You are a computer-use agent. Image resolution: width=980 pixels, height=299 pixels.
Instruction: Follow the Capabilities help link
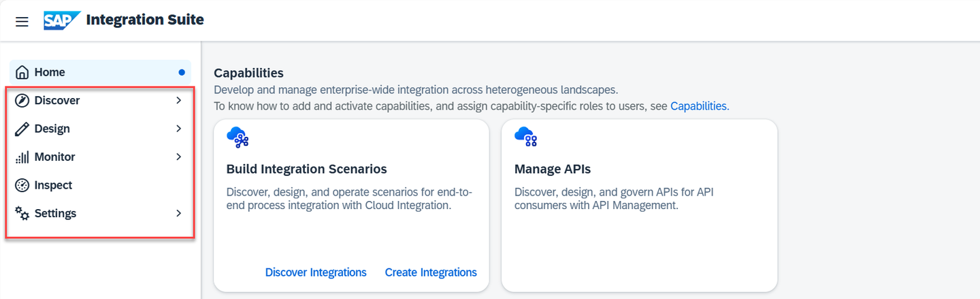700,106
